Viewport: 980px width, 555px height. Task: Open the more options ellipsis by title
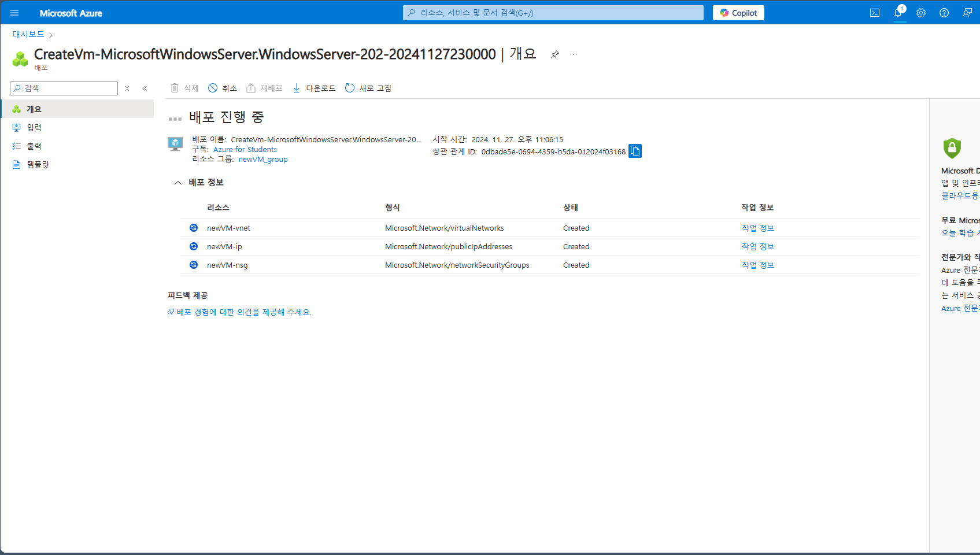(x=574, y=54)
